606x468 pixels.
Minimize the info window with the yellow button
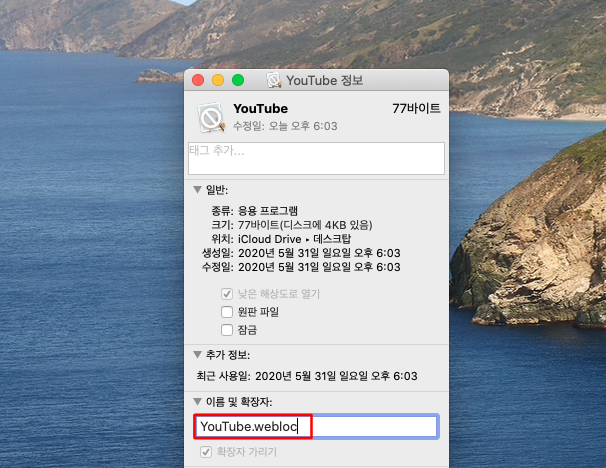click(218, 80)
